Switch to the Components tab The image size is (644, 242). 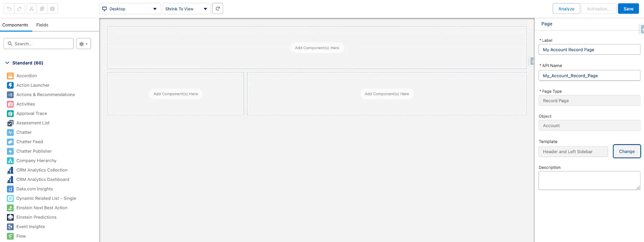click(15, 25)
